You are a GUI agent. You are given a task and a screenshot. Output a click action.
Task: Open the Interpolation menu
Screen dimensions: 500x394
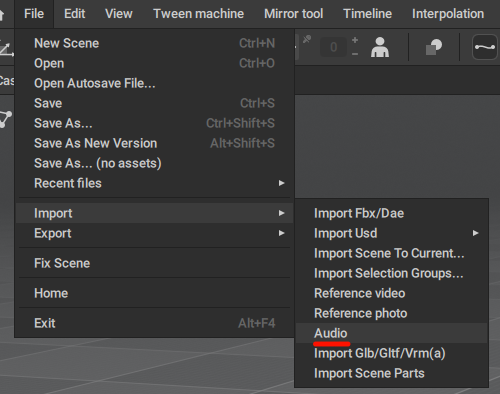pyautogui.click(x=448, y=14)
